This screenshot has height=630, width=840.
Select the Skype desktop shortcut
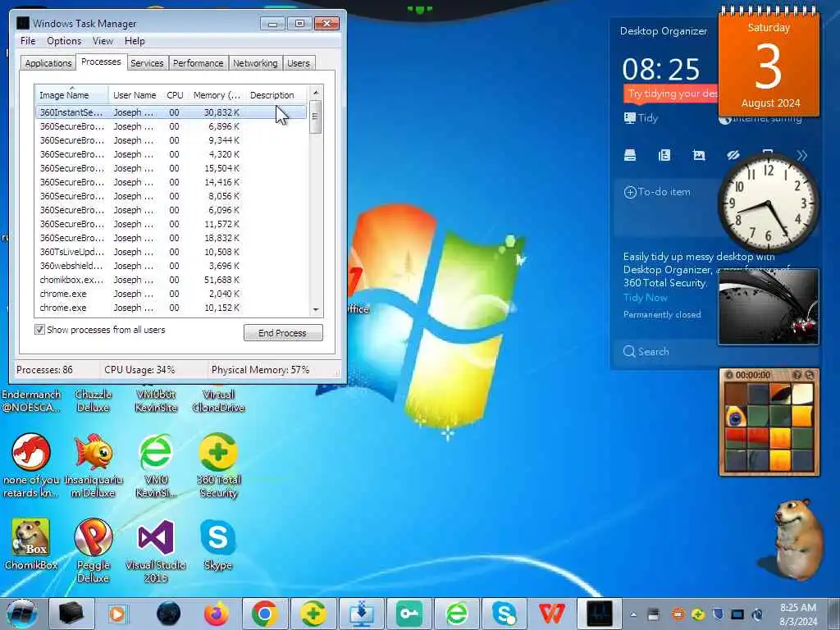pyautogui.click(x=218, y=544)
